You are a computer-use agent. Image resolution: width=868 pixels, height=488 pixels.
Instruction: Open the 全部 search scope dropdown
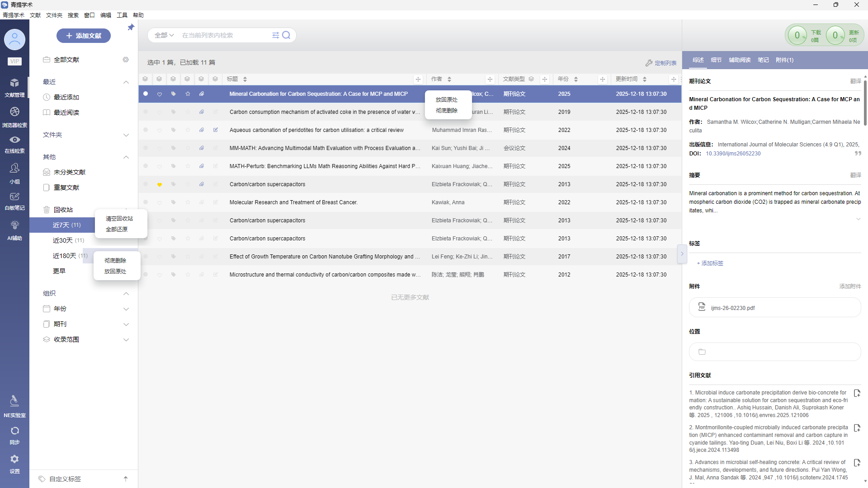[x=164, y=35]
